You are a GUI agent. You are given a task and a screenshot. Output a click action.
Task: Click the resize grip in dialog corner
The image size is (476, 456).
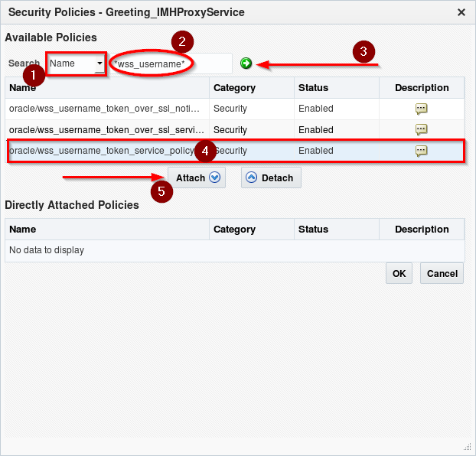pos(467,448)
